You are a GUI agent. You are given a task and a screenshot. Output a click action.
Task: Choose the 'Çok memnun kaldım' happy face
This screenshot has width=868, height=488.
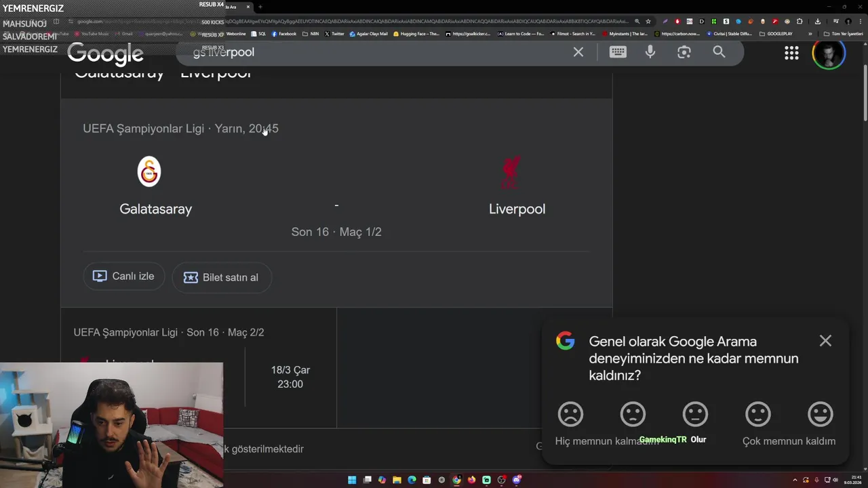(821, 414)
